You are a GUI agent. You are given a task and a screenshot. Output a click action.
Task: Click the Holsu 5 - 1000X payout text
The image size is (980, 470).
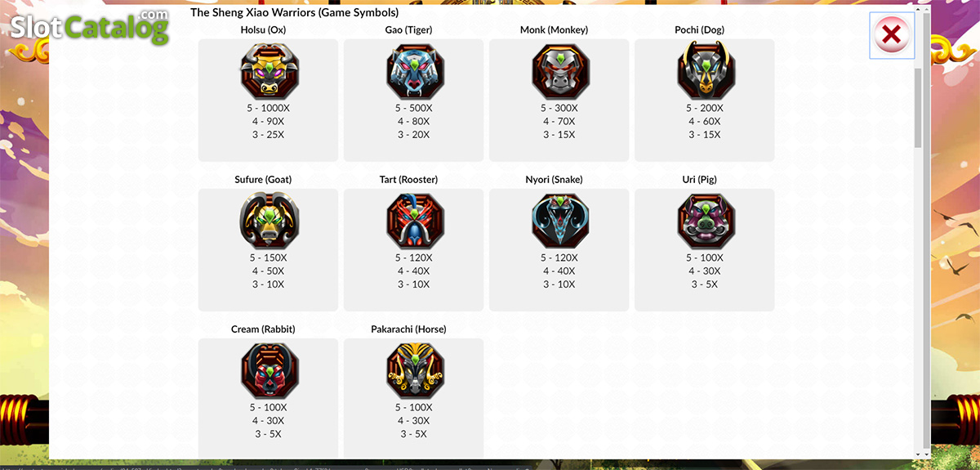pyautogui.click(x=269, y=108)
